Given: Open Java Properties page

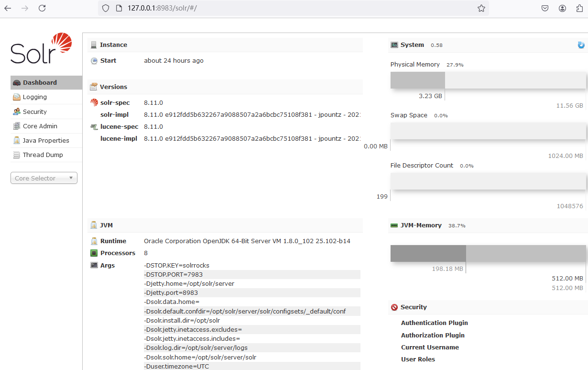Looking at the screenshot, I should (x=46, y=141).
